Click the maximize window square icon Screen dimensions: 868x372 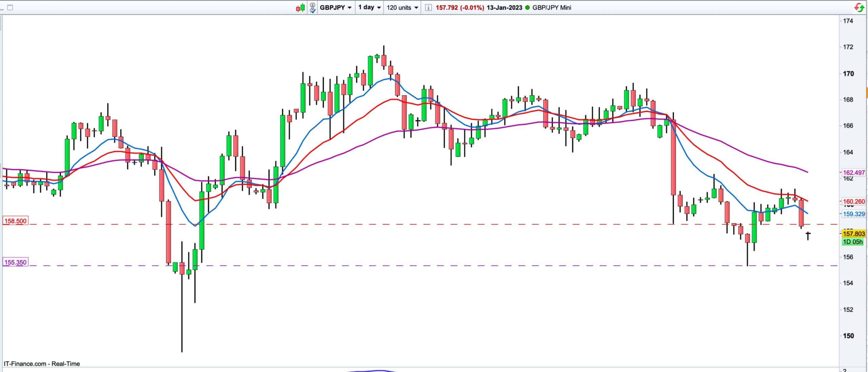(x=10, y=7)
